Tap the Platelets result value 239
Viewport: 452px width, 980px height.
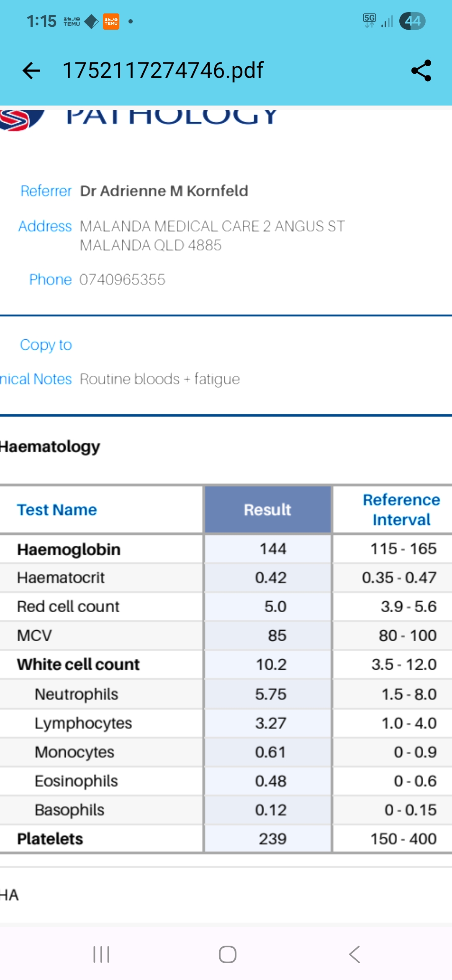[x=272, y=839]
